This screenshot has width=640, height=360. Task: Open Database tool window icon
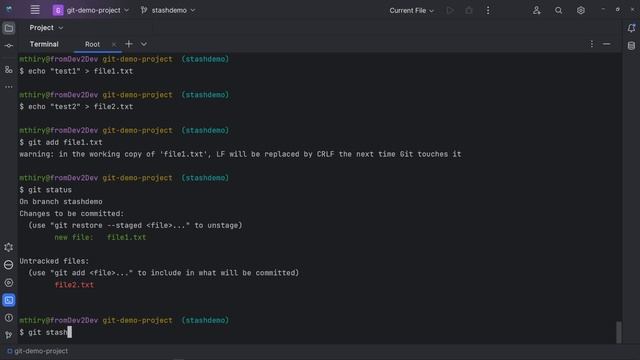631,46
